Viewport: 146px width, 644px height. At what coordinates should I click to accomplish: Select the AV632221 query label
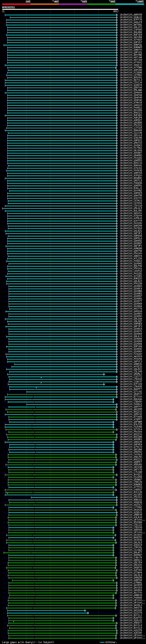[x=8, y=8]
